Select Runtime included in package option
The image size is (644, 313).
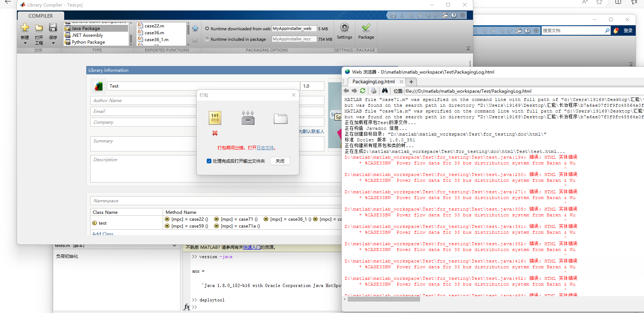[207, 39]
